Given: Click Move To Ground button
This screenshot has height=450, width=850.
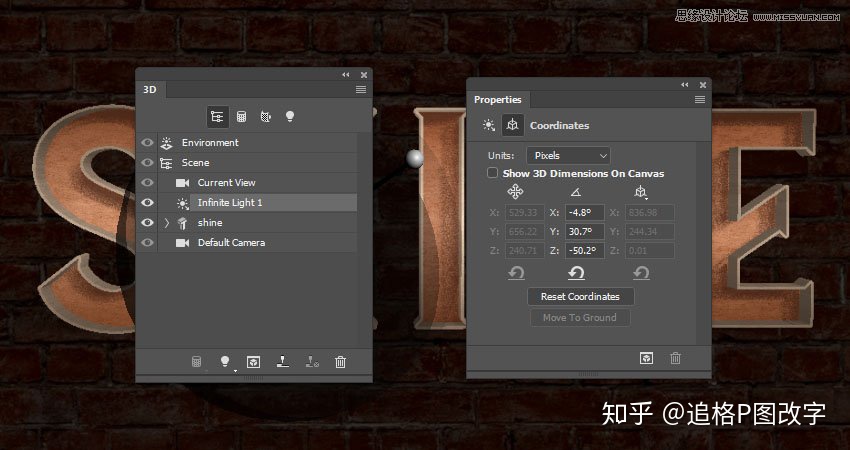Looking at the screenshot, I should click(x=580, y=318).
